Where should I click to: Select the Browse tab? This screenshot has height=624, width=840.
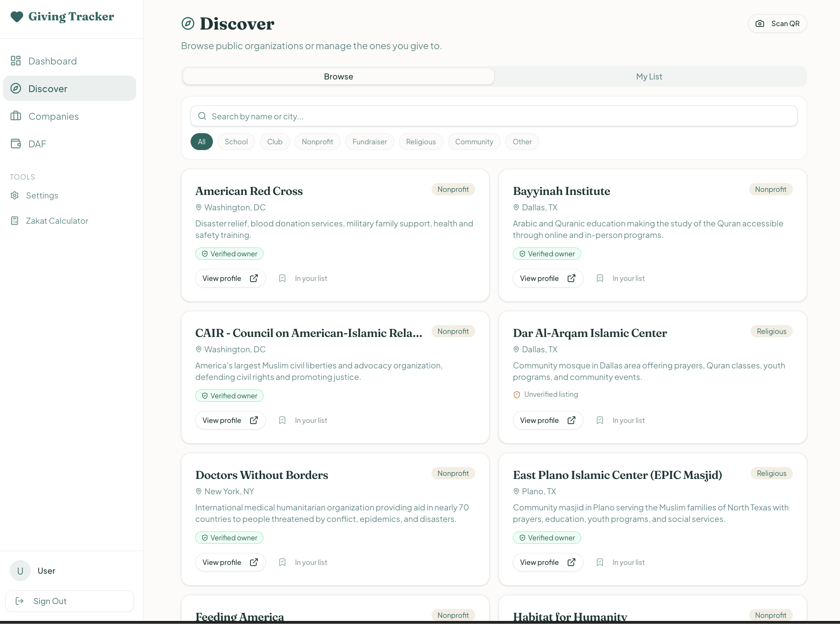(x=338, y=76)
